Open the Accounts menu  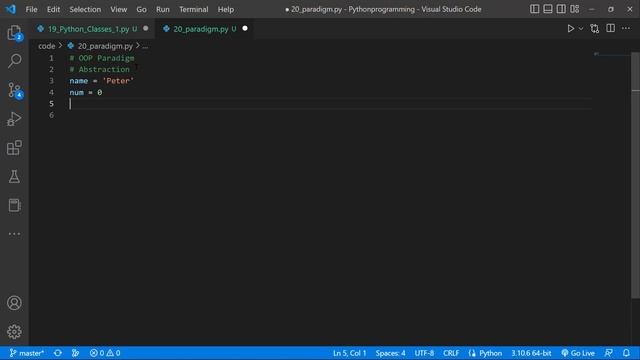14,303
